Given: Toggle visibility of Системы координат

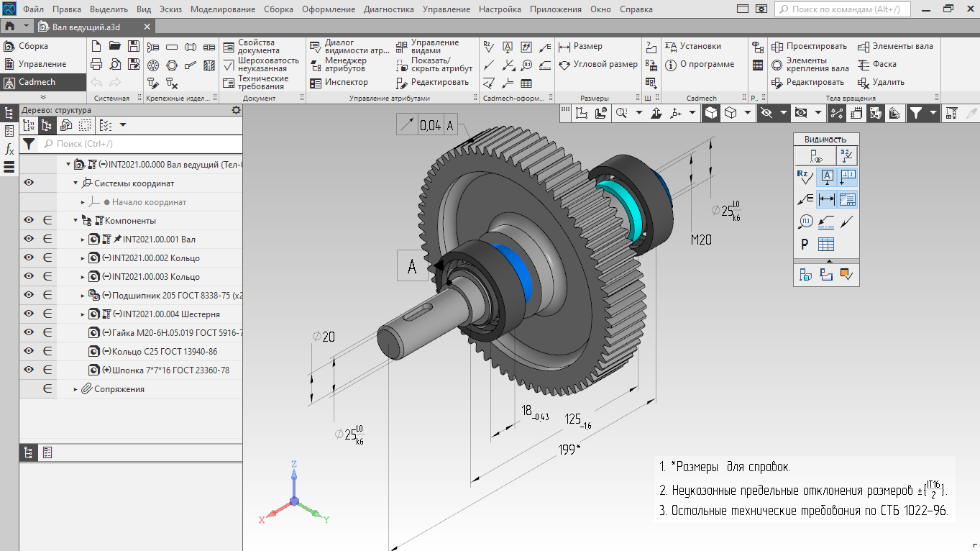Looking at the screenshot, I should tap(29, 183).
